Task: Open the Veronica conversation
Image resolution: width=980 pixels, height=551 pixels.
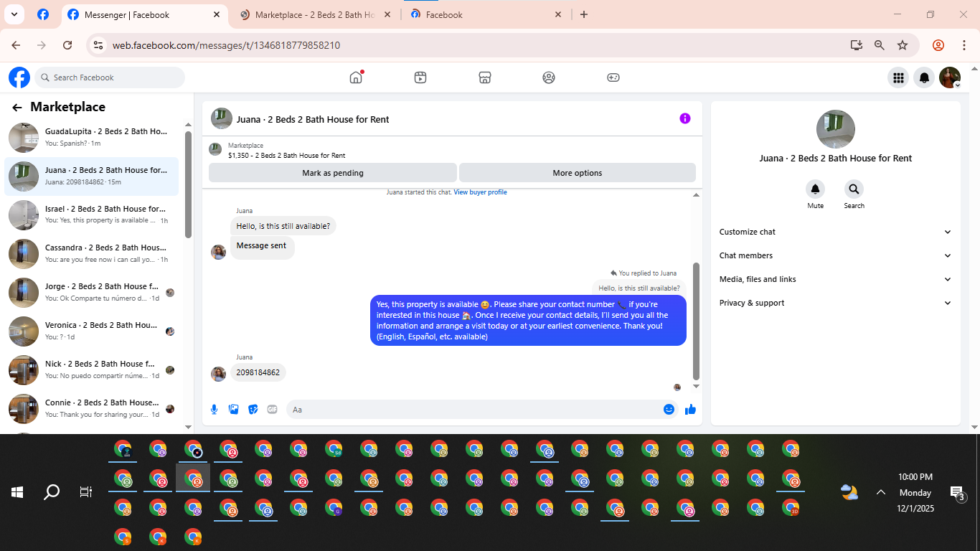Action: pyautogui.click(x=92, y=331)
